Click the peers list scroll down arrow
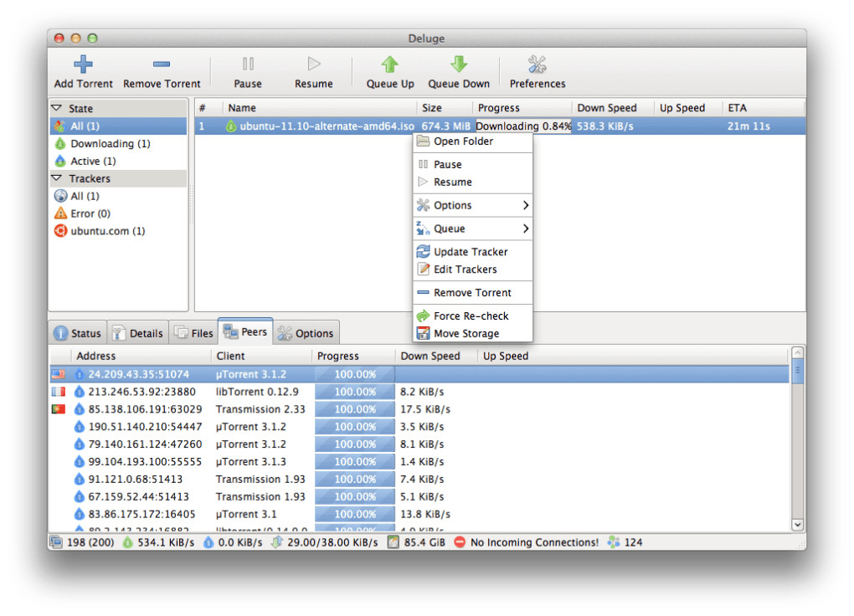854x616 pixels. pyautogui.click(x=797, y=525)
